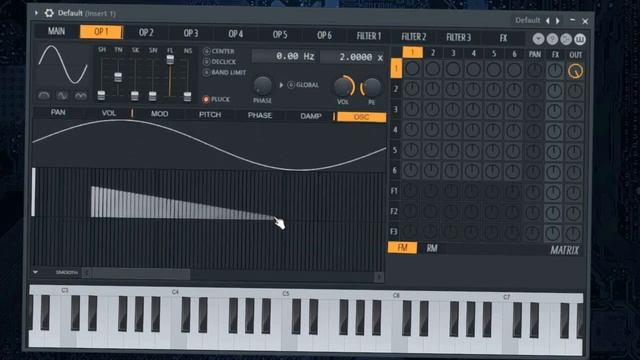Select the orange OSC editor tab
This screenshot has width=640, height=360.
pos(361,117)
